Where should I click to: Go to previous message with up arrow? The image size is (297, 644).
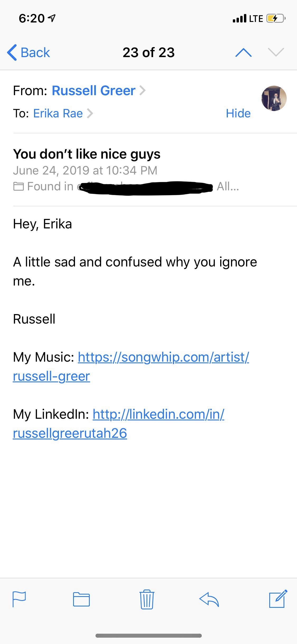click(243, 52)
